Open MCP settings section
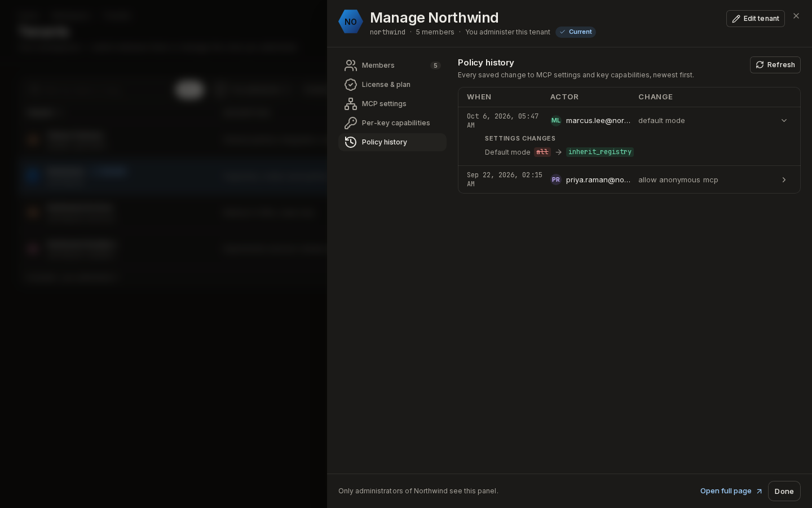This screenshot has width=812, height=508. point(392,104)
